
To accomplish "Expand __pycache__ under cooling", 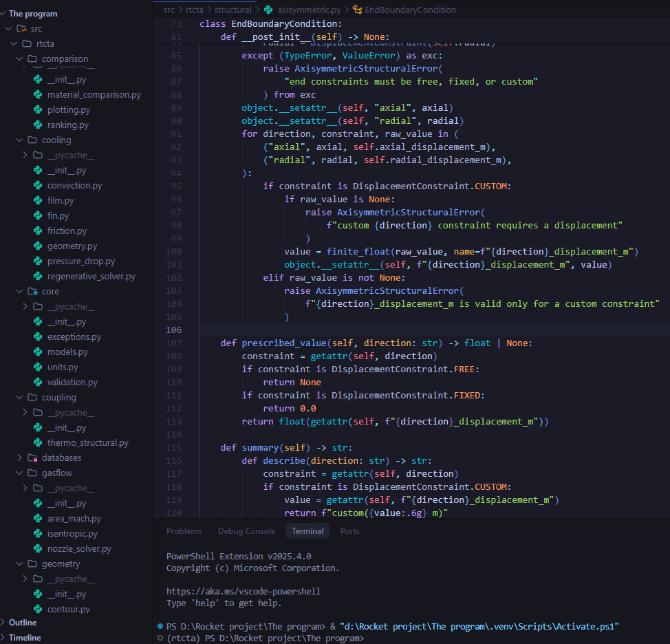I will [x=25, y=155].
